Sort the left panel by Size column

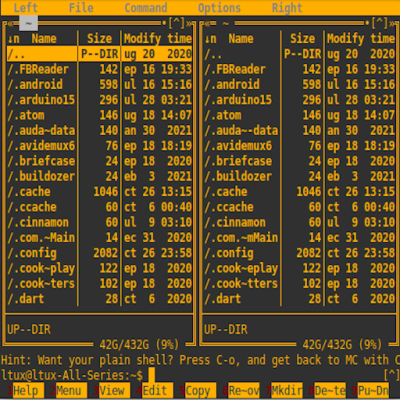point(99,39)
